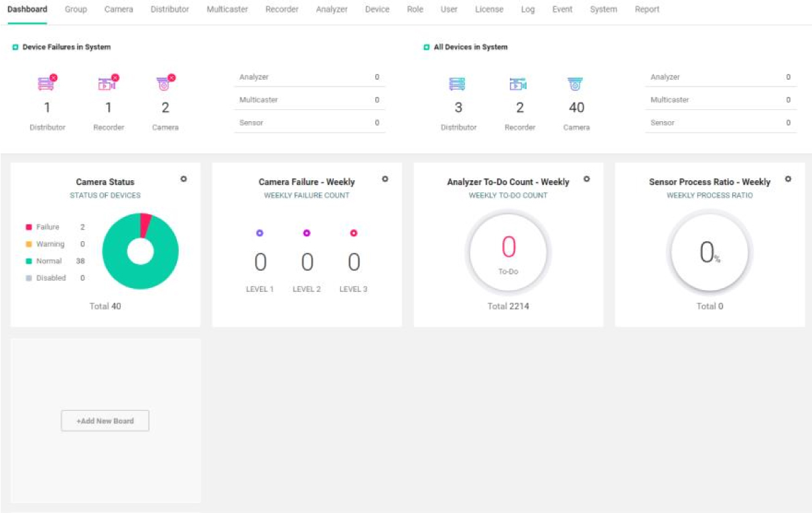
Task: Click the 'Total 0' text under sensor gauge
Action: 709,306
